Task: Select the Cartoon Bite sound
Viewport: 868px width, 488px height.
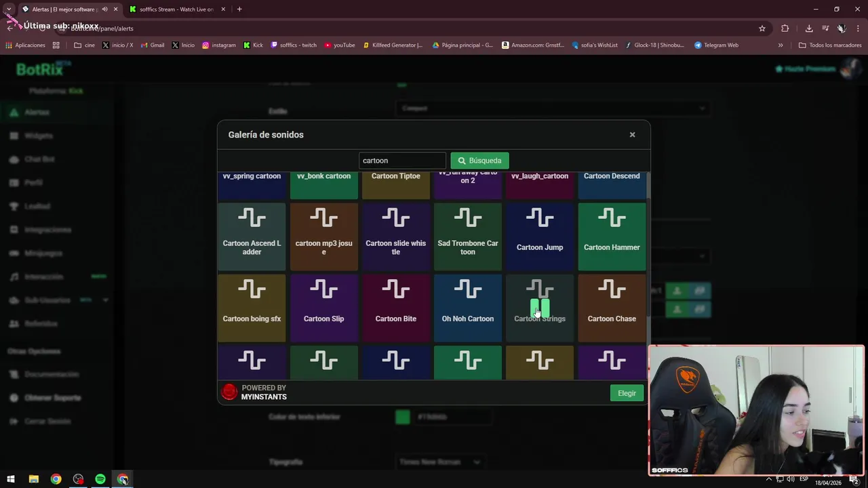Action: coord(395,308)
